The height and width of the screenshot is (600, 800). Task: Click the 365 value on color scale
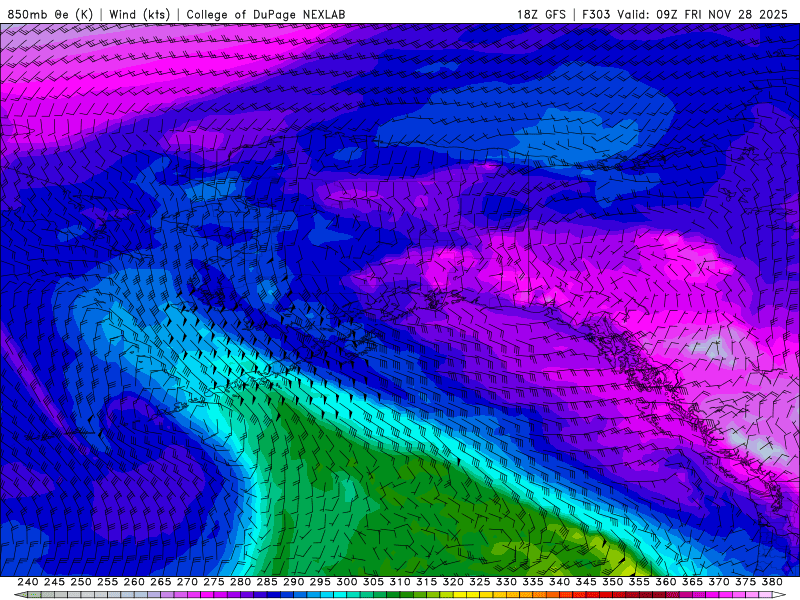click(692, 582)
